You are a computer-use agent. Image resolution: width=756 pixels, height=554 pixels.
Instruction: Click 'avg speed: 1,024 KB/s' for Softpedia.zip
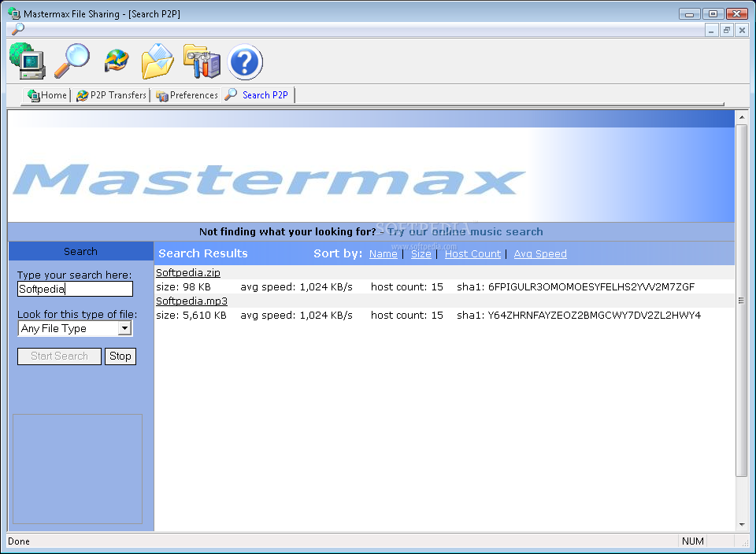coord(297,287)
